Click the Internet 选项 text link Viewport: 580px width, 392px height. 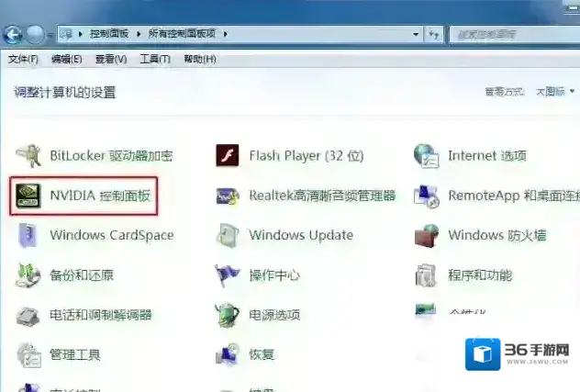(487, 156)
